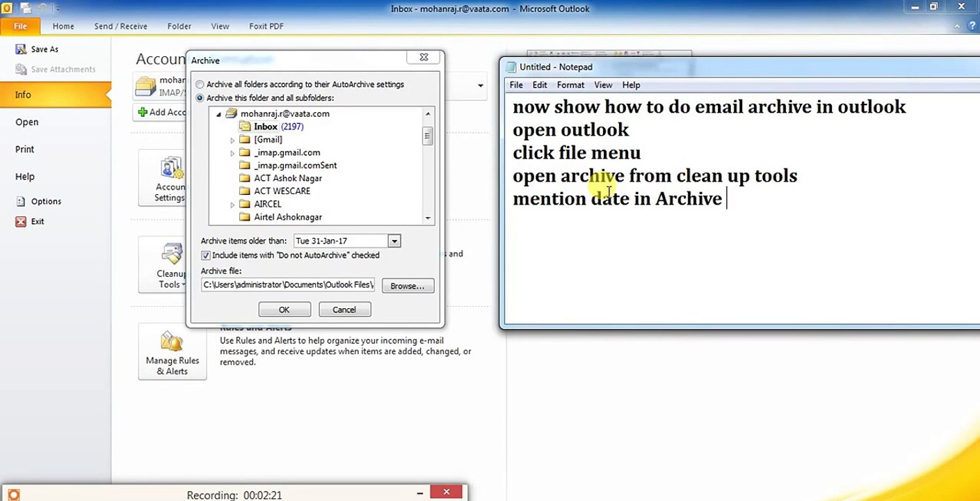
Task: Click the quick access save icon
Action: 26,8
